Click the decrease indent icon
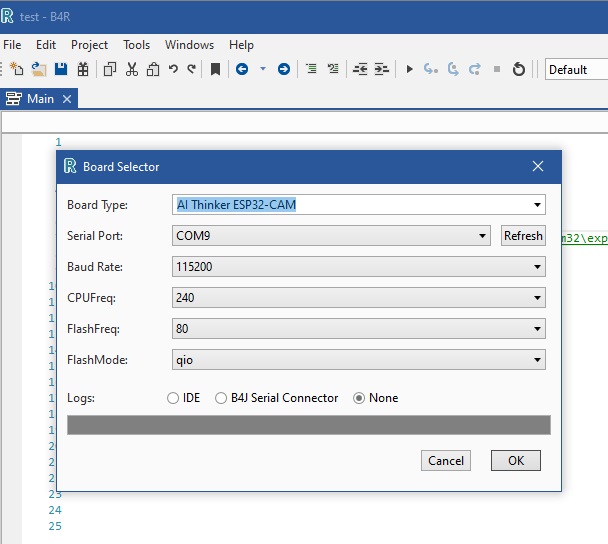Screen dimensions: 608x544 coord(360,69)
